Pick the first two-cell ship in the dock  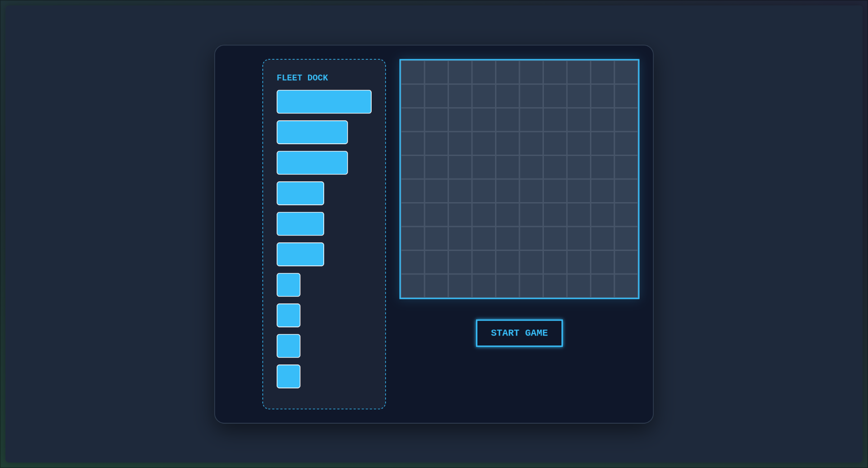point(300,193)
